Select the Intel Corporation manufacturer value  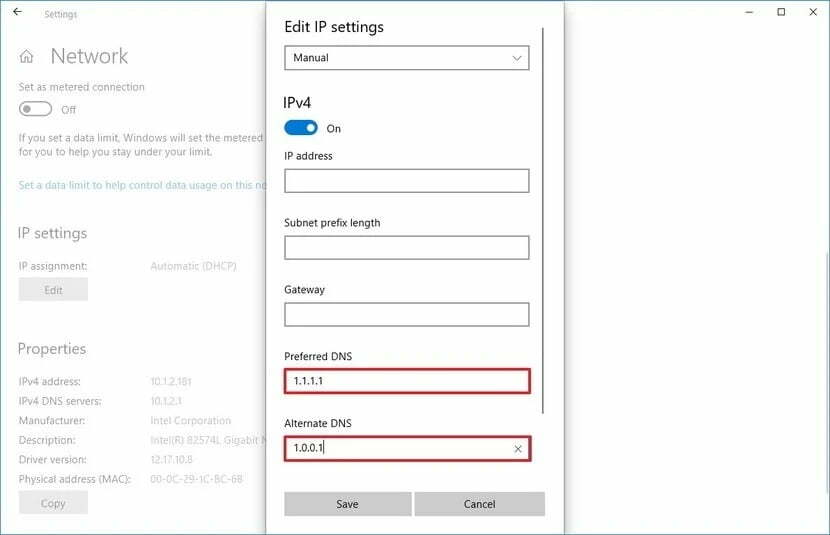point(191,420)
